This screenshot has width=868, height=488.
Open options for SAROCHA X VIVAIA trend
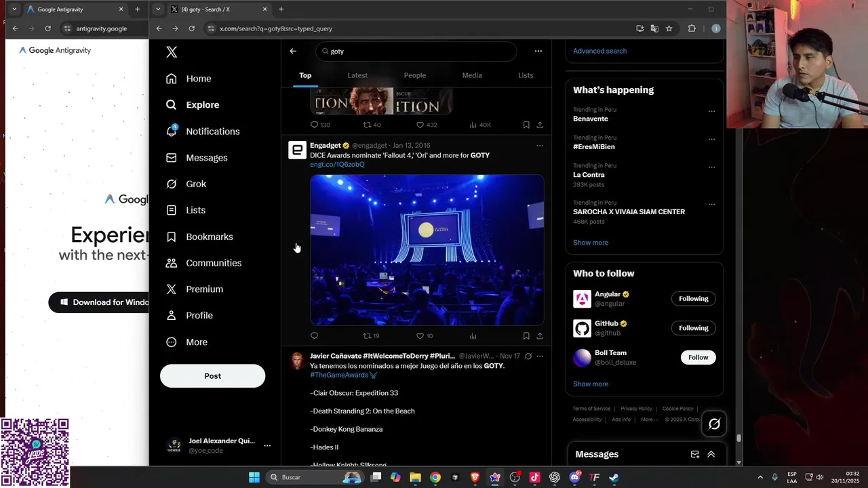[x=711, y=204]
